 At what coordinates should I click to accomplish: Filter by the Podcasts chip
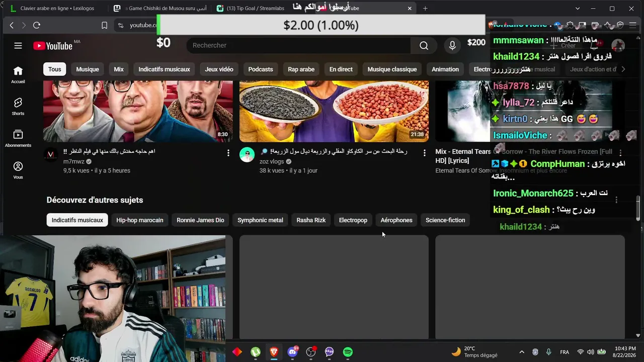tap(261, 69)
